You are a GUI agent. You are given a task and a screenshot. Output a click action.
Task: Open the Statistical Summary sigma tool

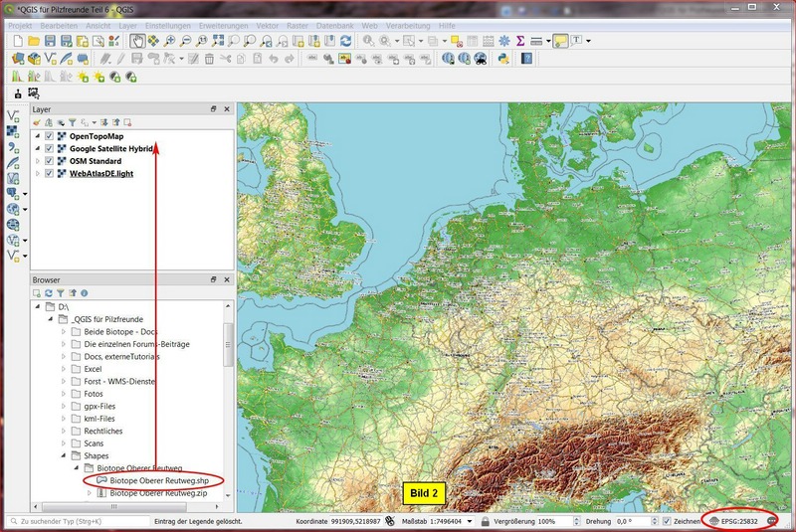pos(520,41)
